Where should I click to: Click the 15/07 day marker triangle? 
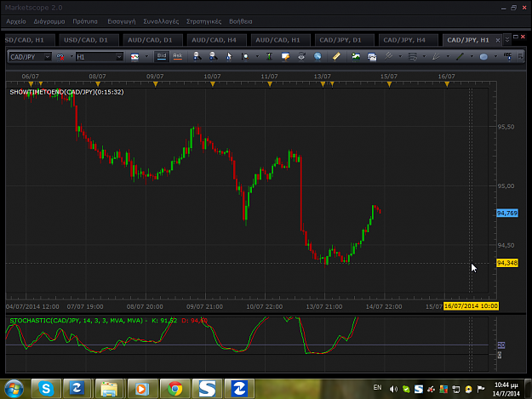(389, 83)
